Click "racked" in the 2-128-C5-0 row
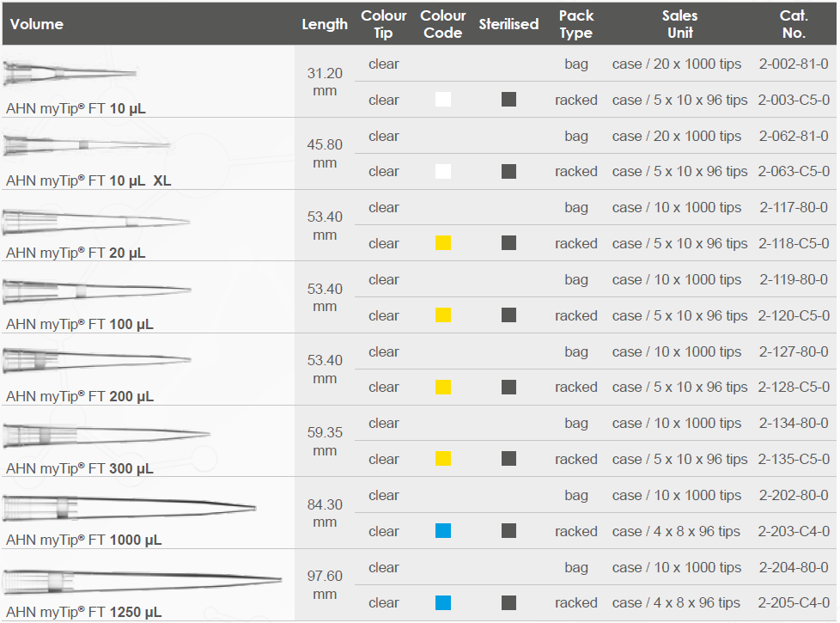 [576, 387]
